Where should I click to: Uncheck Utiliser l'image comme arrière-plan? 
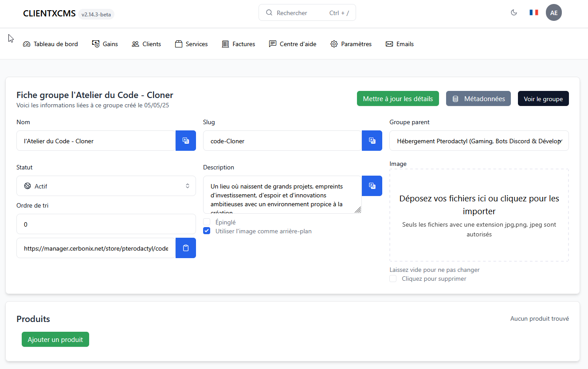click(x=207, y=231)
